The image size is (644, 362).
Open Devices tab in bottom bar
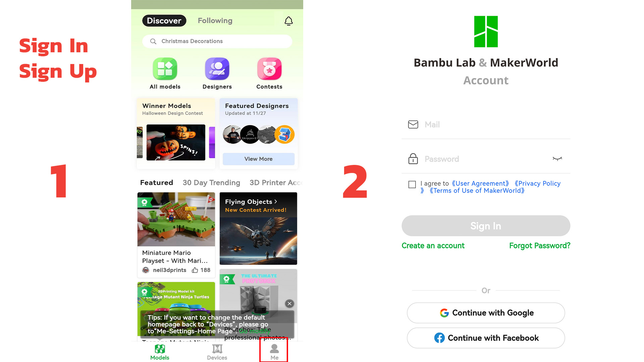point(217,352)
